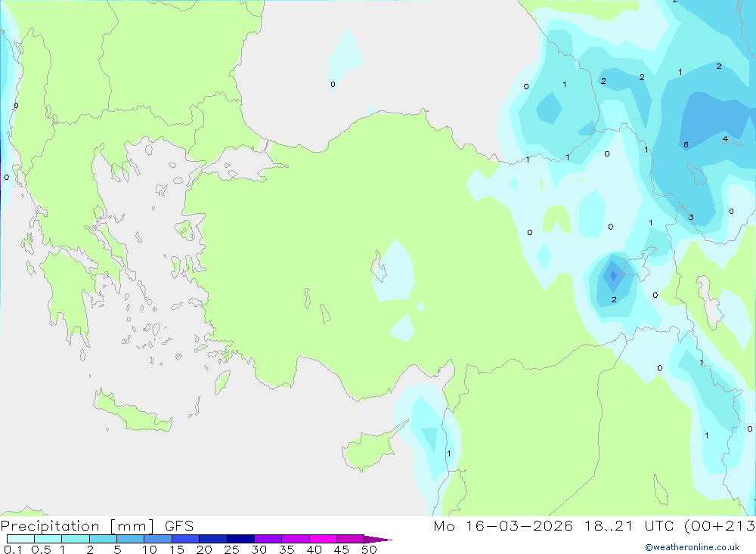Click the purple over-50 legend arrow tip
The width and height of the screenshot is (756, 554).
378,539
